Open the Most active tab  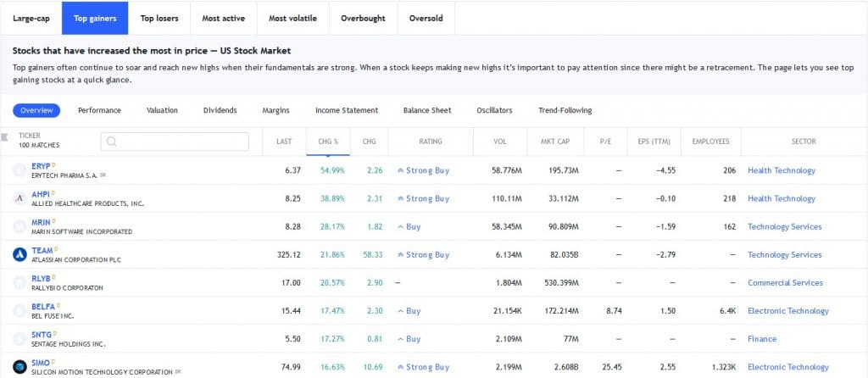coord(224,19)
